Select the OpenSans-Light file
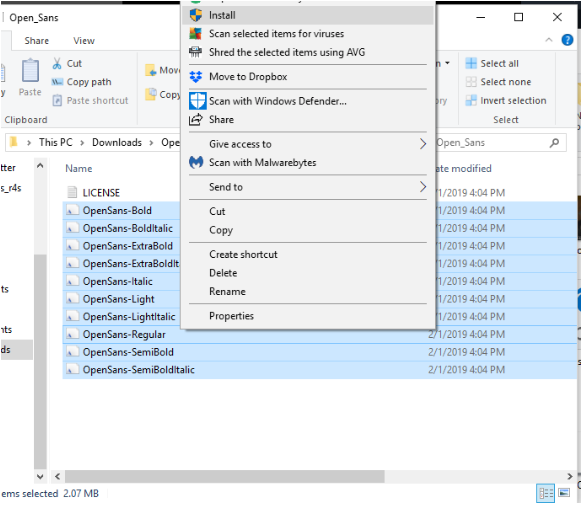582x505 pixels. coord(118,299)
